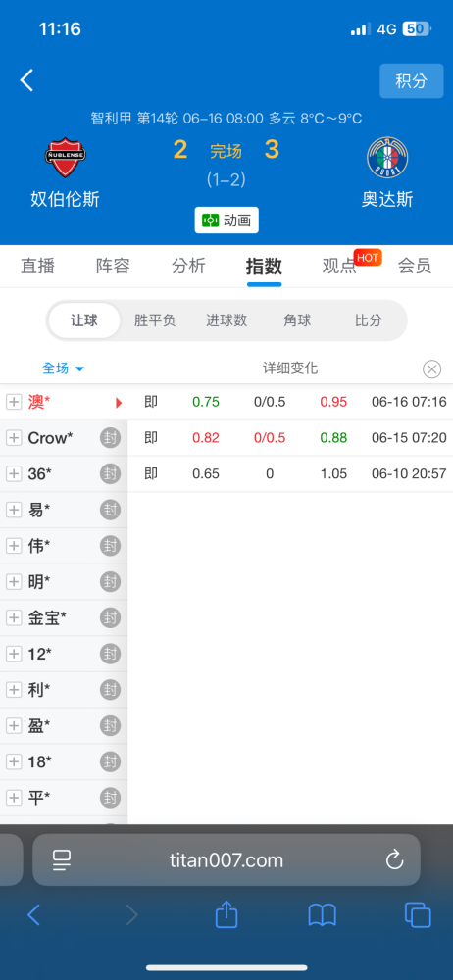
Task: Expand the Crow* row plus box
Action: 13,438
